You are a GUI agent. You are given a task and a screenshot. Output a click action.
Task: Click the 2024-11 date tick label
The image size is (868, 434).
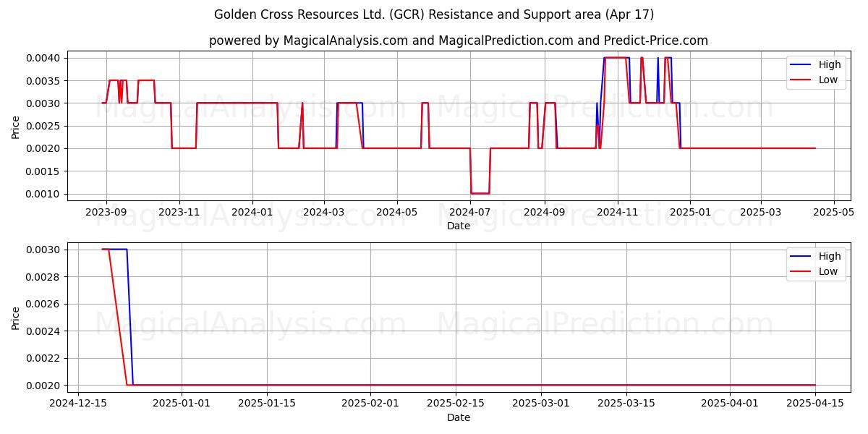coord(617,213)
